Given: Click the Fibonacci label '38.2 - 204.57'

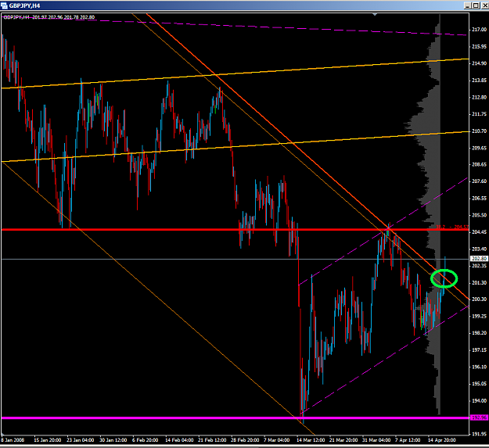Looking at the screenshot, I should click(x=452, y=227).
